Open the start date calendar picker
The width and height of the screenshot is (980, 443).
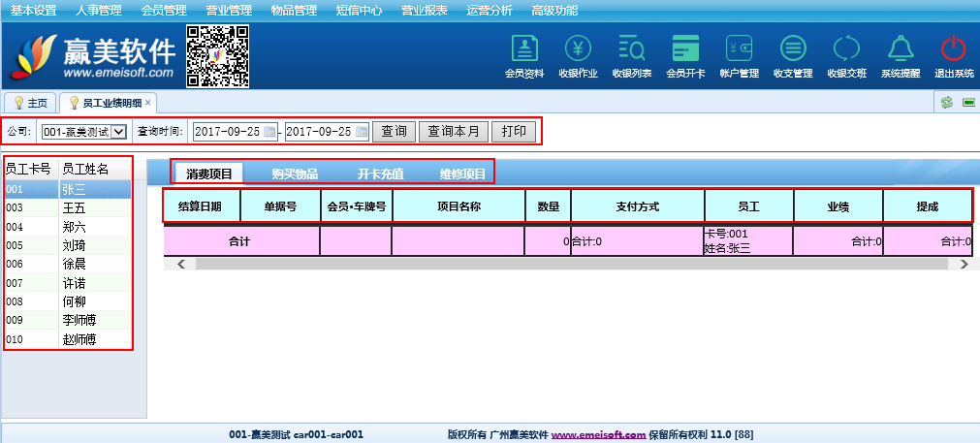[270, 132]
